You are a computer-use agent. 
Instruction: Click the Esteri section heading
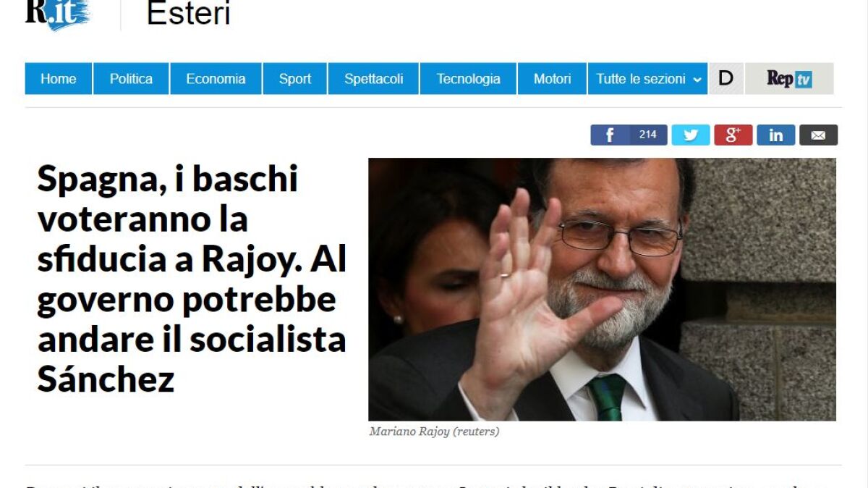(x=188, y=13)
